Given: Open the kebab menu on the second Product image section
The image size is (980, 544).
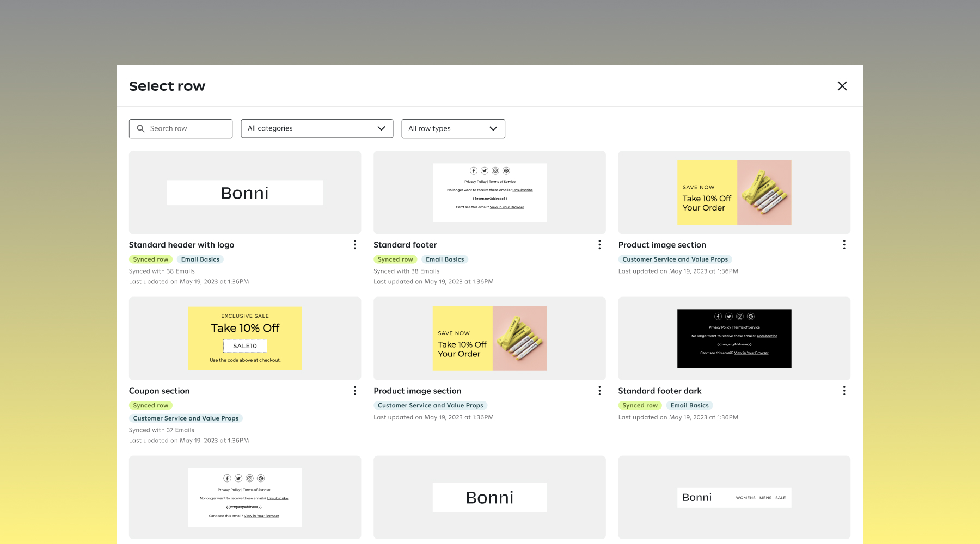Looking at the screenshot, I should tap(599, 391).
